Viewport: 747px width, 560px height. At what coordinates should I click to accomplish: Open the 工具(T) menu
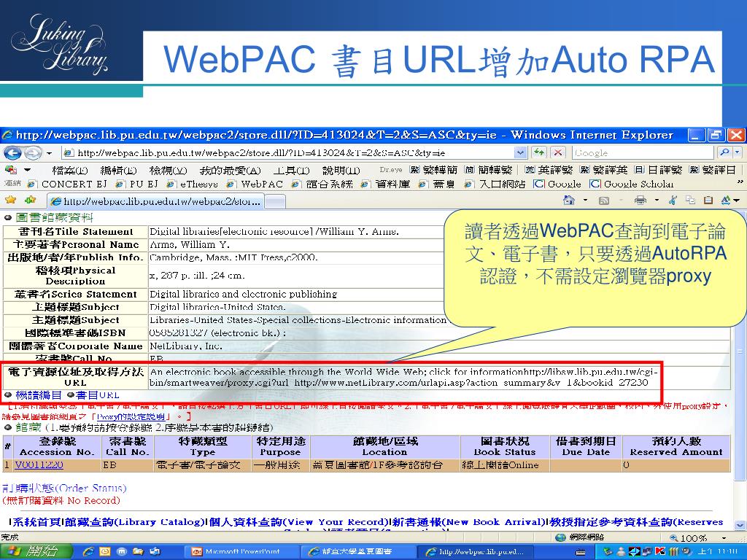click(x=291, y=170)
